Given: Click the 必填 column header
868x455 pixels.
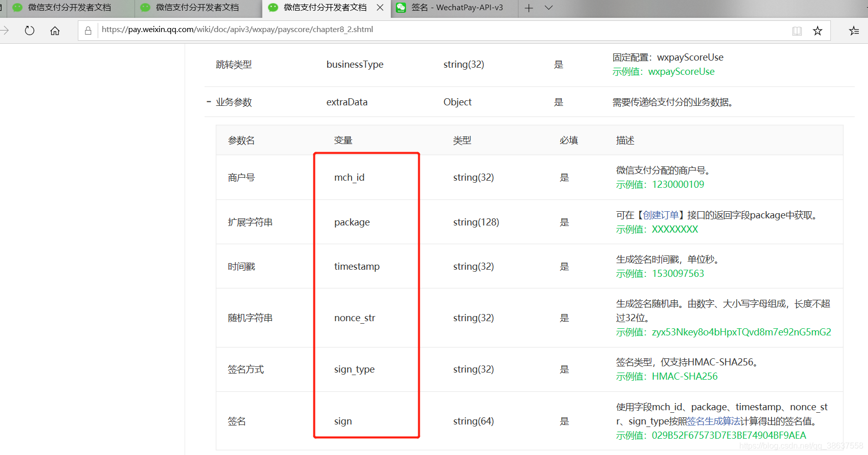Looking at the screenshot, I should 569,140.
